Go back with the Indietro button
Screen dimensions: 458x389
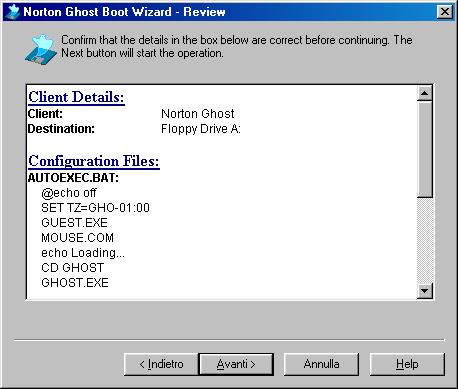(x=161, y=364)
